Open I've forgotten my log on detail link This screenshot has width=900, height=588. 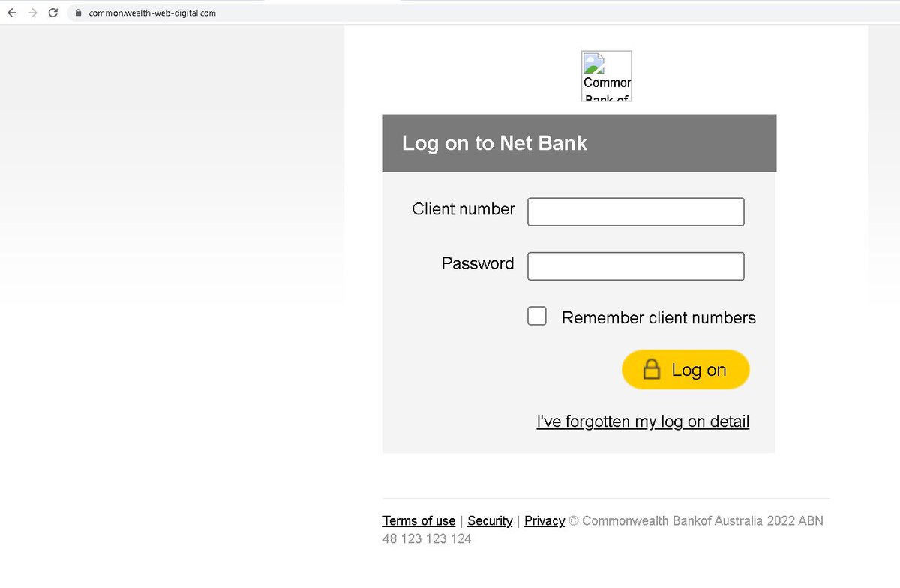click(x=643, y=421)
